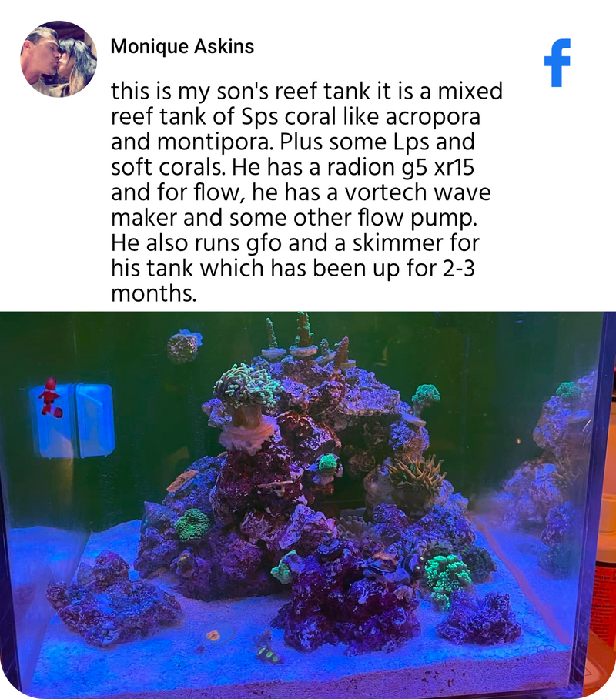
Task: Click the Monique Askins name link
Action: pyautogui.click(x=182, y=46)
